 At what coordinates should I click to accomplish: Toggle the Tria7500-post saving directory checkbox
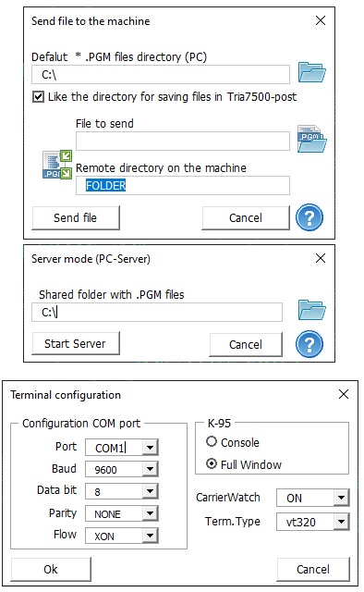click(x=38, y=97)
